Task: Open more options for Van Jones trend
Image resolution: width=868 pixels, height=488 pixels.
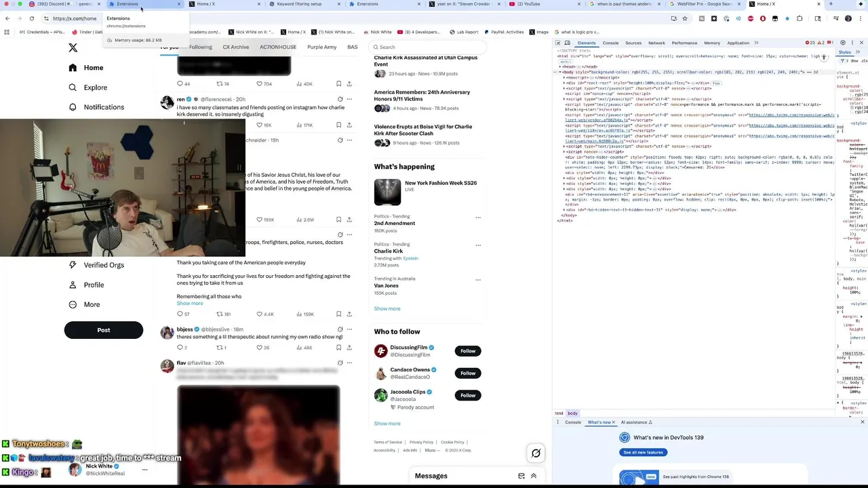Action: click(x=478, y=280)
